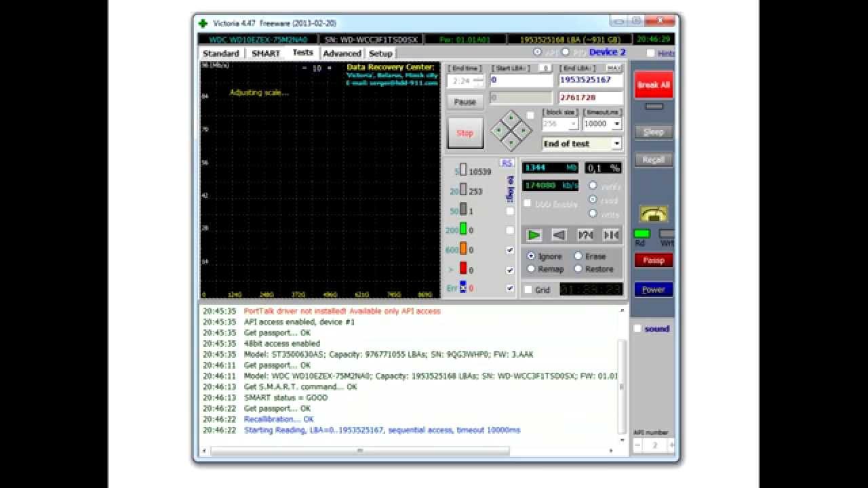Click the Pause button

pyautogui.click(x=465, y=102)
